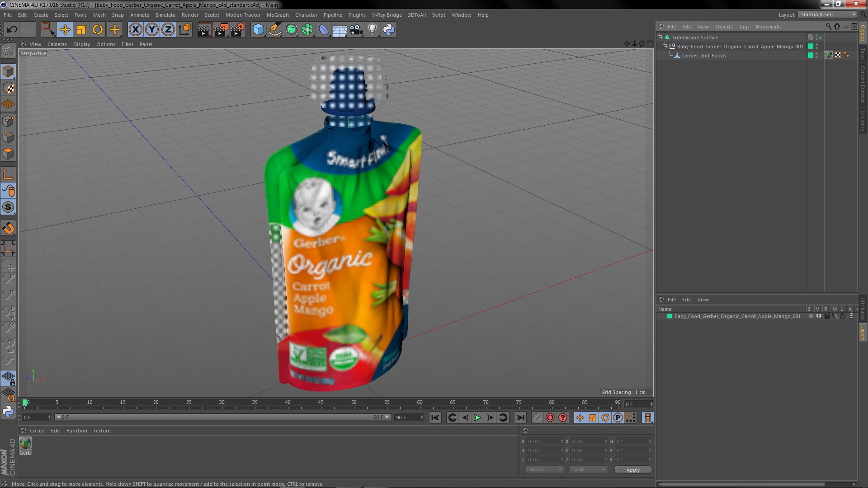Add a Floor environment object
Viewport: 868px width, 488px height.
(340, 30)
